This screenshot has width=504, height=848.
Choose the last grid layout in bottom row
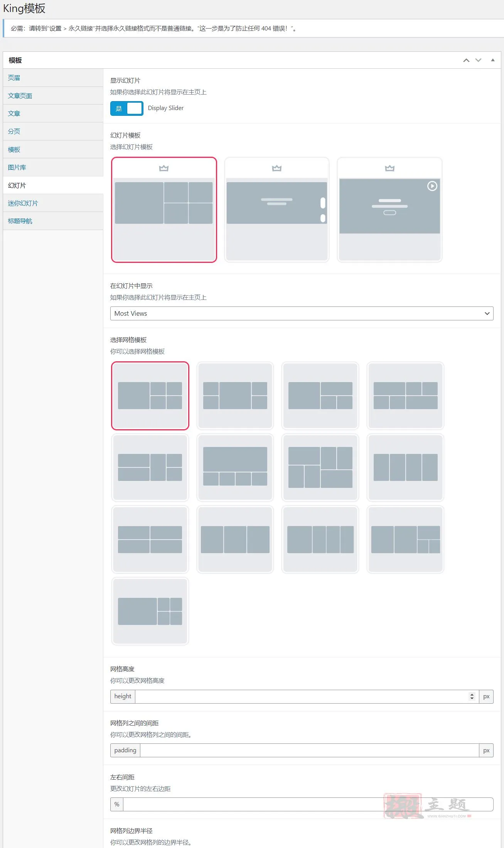pyautogui.click(x=150, y=611)
